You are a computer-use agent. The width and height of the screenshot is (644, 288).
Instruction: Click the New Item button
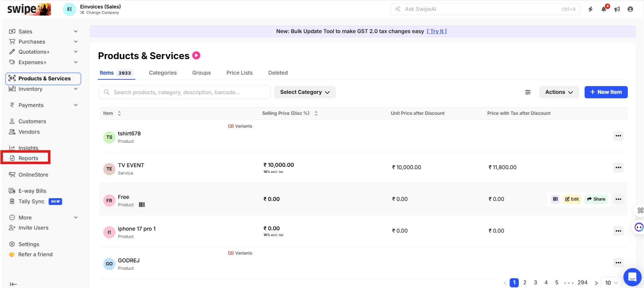[606, 92]
